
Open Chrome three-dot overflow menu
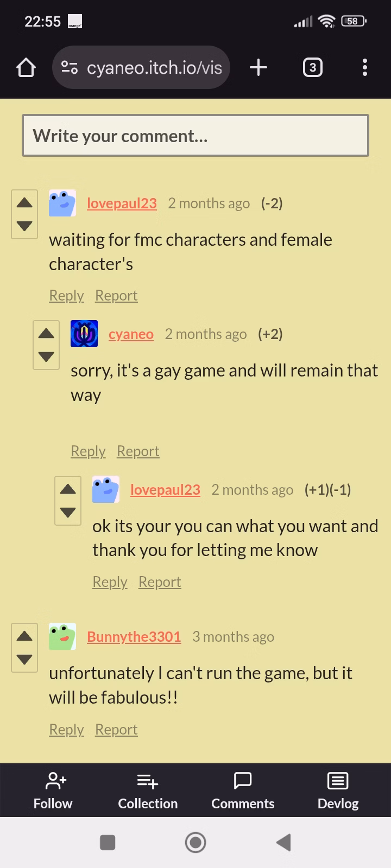(365, 68)
